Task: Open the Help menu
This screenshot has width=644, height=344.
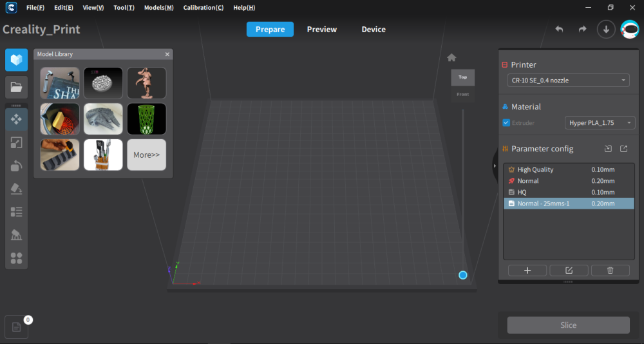Action: click(244, 8)
